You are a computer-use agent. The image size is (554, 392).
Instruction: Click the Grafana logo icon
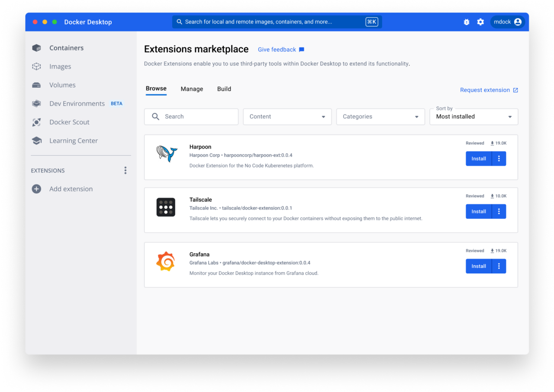165,262
